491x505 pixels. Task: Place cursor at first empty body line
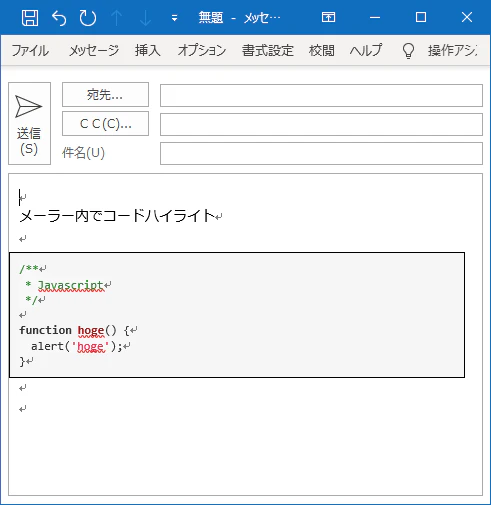[23, 197]
